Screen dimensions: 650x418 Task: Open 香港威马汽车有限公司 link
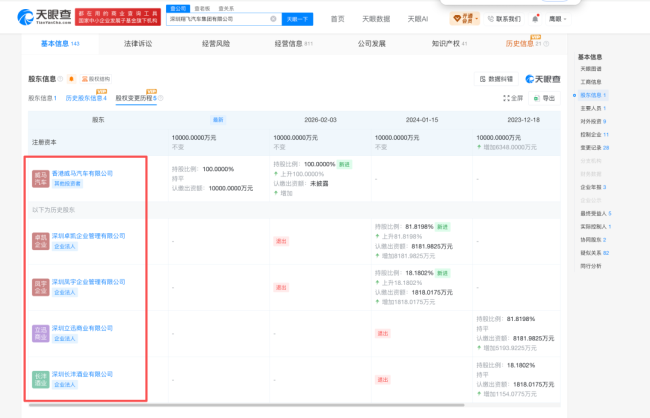click(82, 173)
